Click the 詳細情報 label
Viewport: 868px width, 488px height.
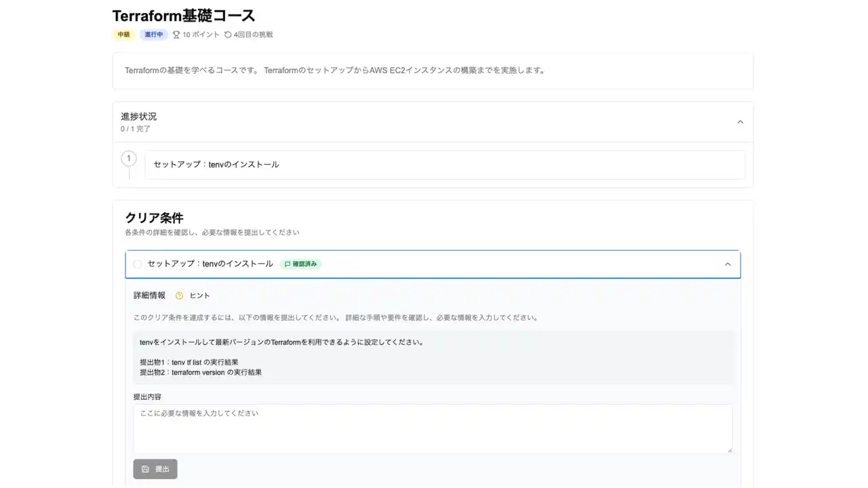pos(149,296)
